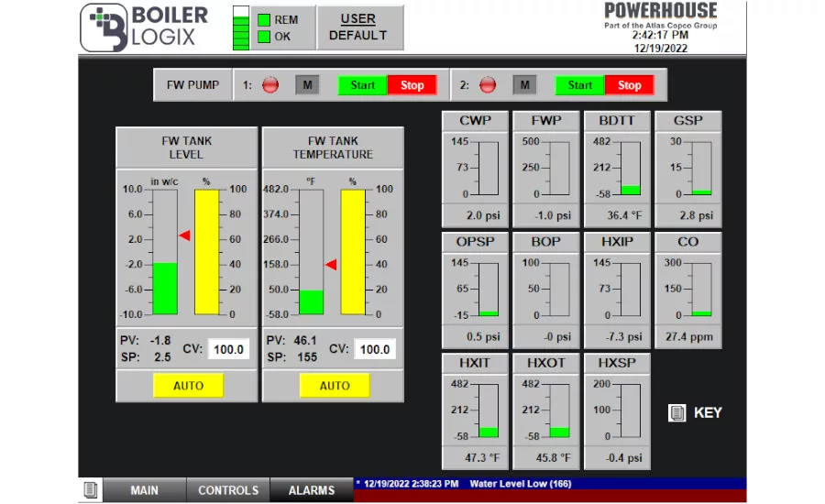Toggle FW pump 2 manual M button
This screenshot has width=825, height=504.
pyautogui.click(x=524, y=84)
